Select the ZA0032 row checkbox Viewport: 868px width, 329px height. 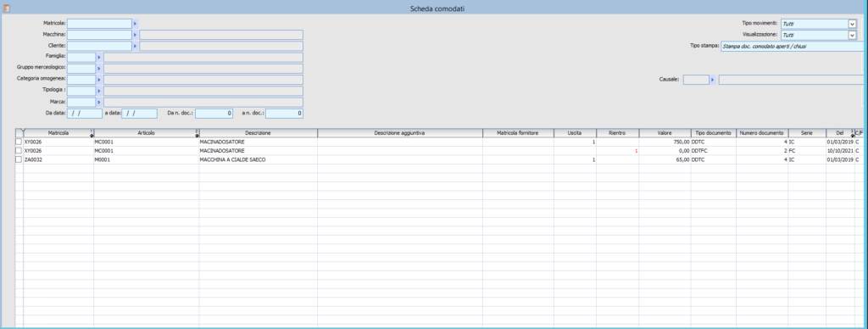(19, 159)
